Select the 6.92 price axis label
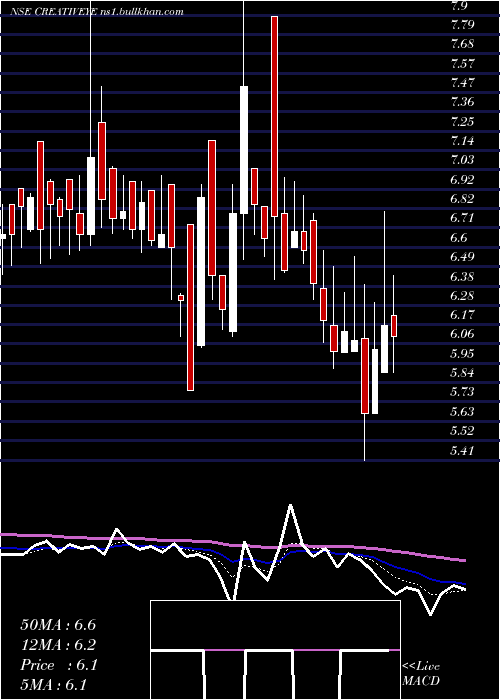Image resolution: width=500 pixels, height=700 pixels. (462, 179)
